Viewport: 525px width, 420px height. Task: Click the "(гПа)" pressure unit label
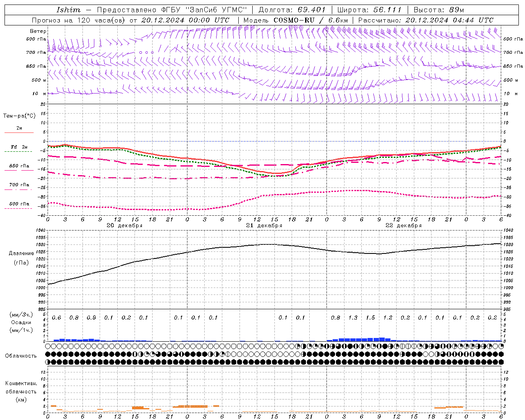pos(21,262)
